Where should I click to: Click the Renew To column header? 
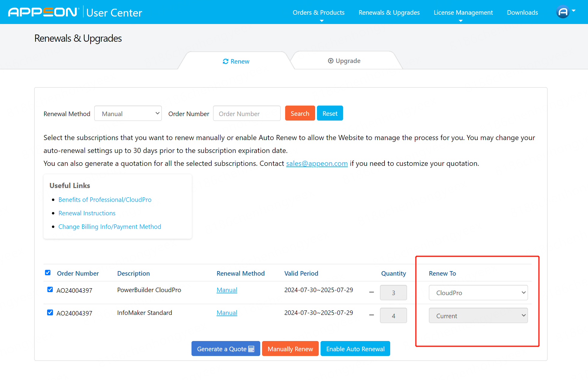[x=442, y=274]
